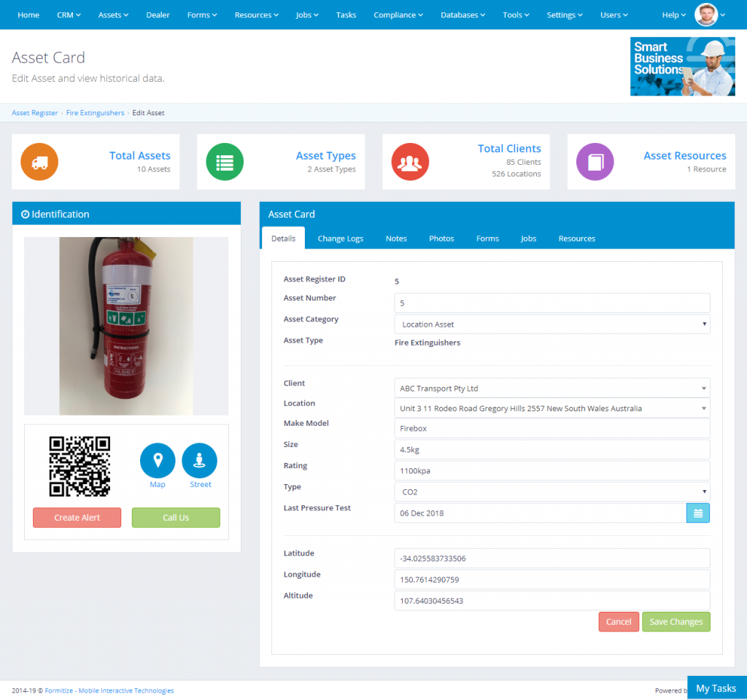The image size is (747, 700).
Task: Click the asset QR code image
Action: (x=80, y=467)
